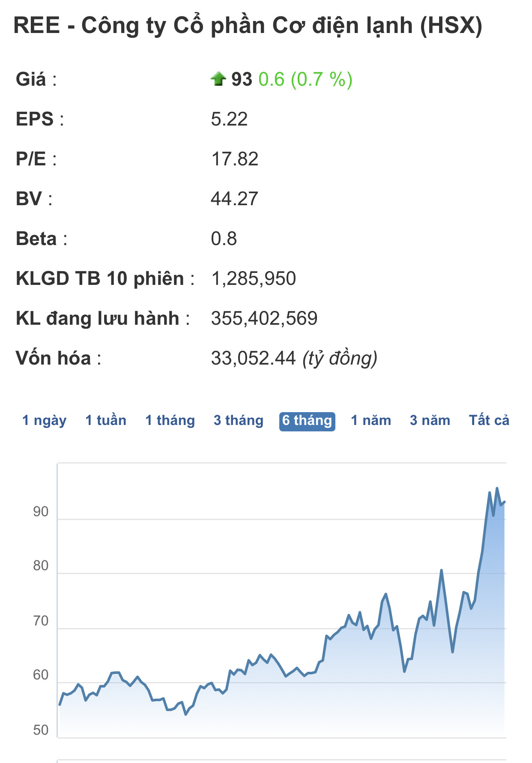Click the price change 0.6 (0.7 %)
The image size is (532, 763).
[x=305, y=79]
